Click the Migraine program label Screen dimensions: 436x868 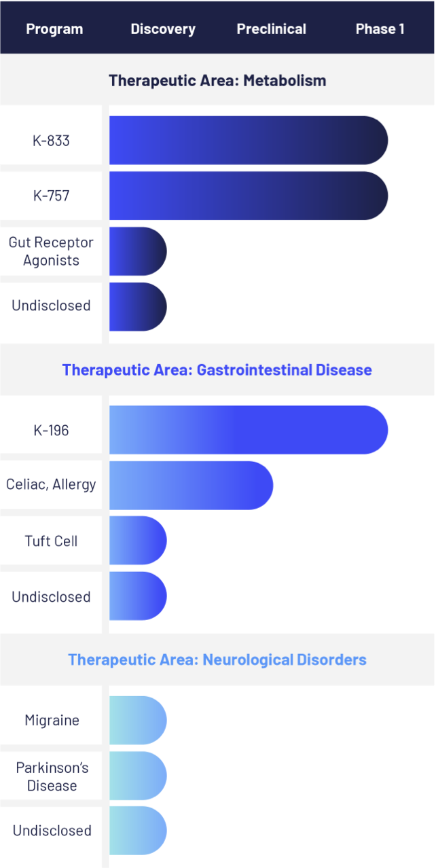point(52,720)
